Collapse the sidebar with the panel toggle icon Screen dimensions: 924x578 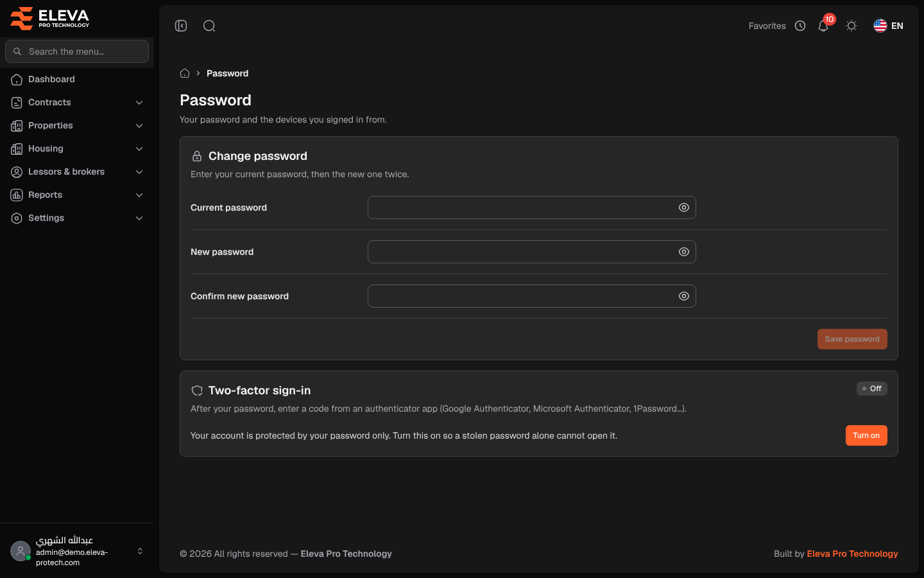tap(181, 26)
